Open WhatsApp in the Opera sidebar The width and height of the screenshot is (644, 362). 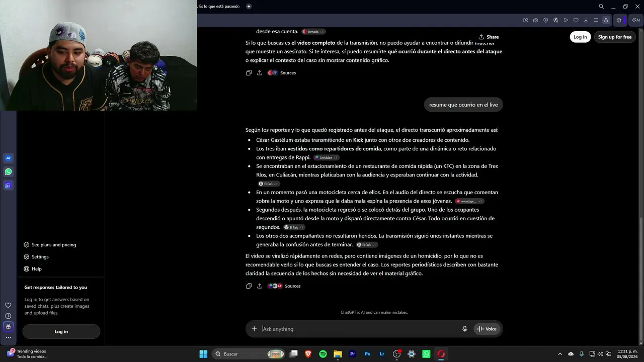(9, 172)
